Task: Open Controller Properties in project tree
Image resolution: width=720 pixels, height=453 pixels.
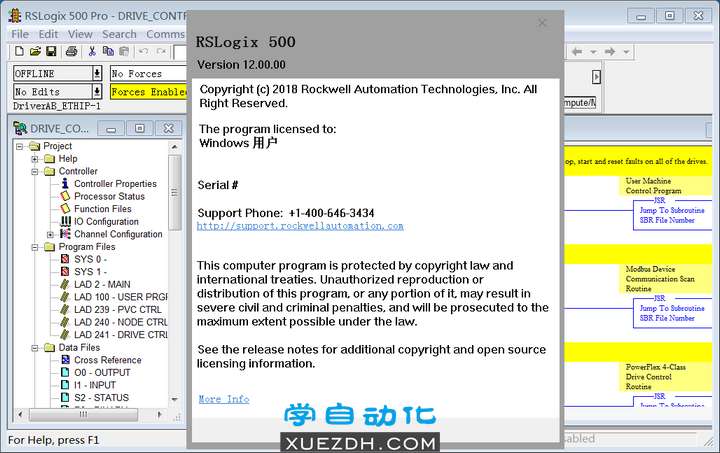Action: (115, 184)
